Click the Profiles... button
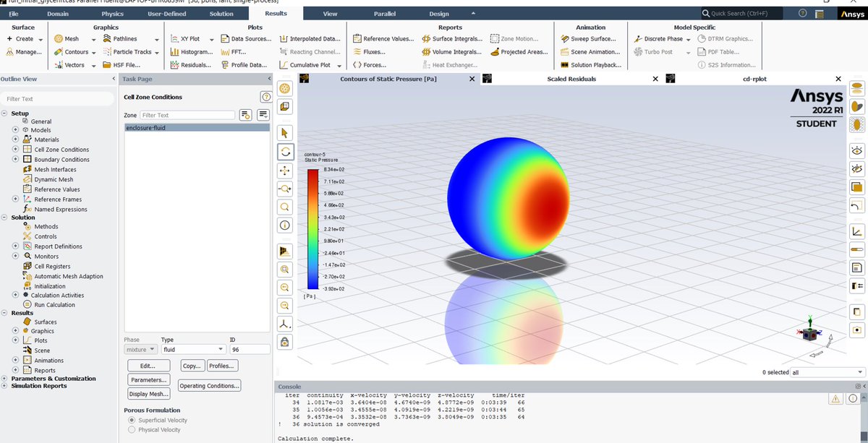Screen dimensions: 868x443 (x=223, y=366)
